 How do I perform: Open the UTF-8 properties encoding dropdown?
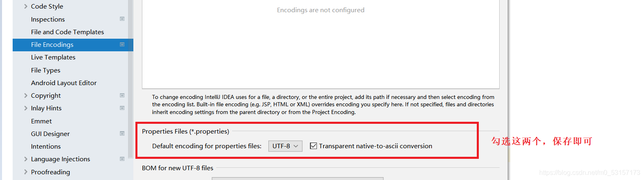285,146
